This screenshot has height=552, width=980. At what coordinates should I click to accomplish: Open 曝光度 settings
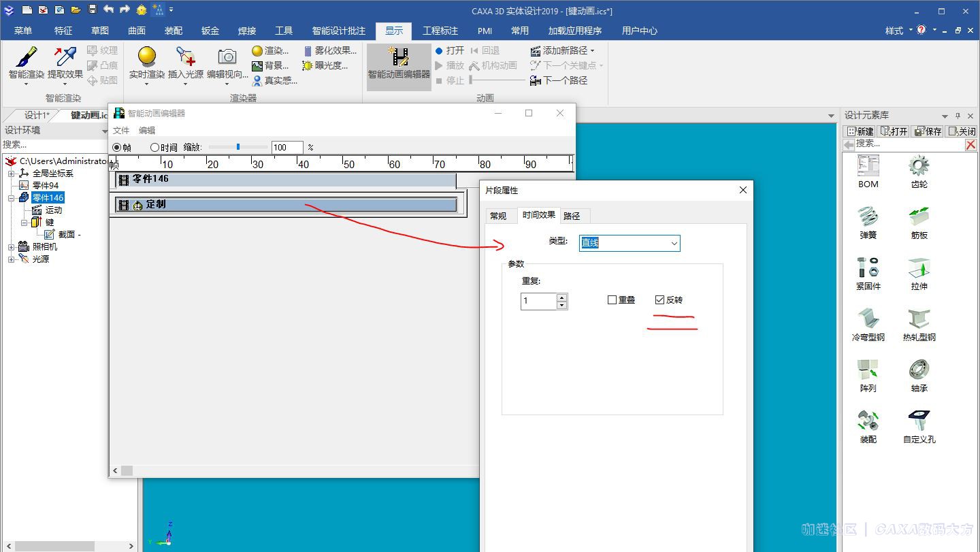click(x=325, y=66)
